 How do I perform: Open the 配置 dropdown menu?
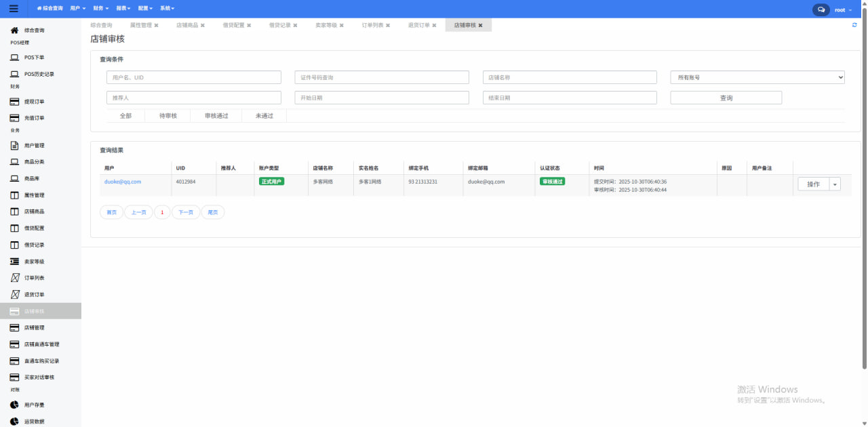tap(145, 8)
